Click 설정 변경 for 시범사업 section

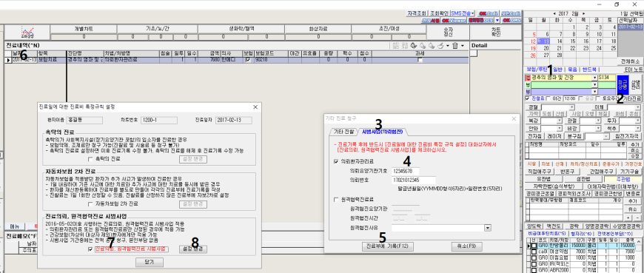click(x=193, y=249)
